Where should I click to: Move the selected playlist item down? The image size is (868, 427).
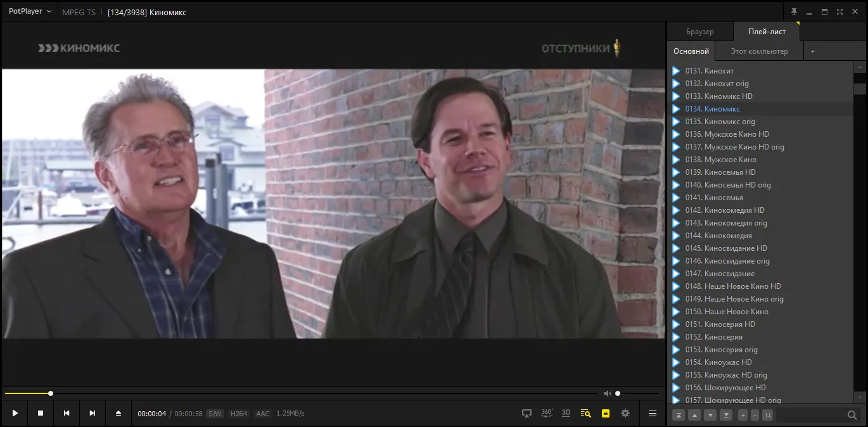click(710, 415)
